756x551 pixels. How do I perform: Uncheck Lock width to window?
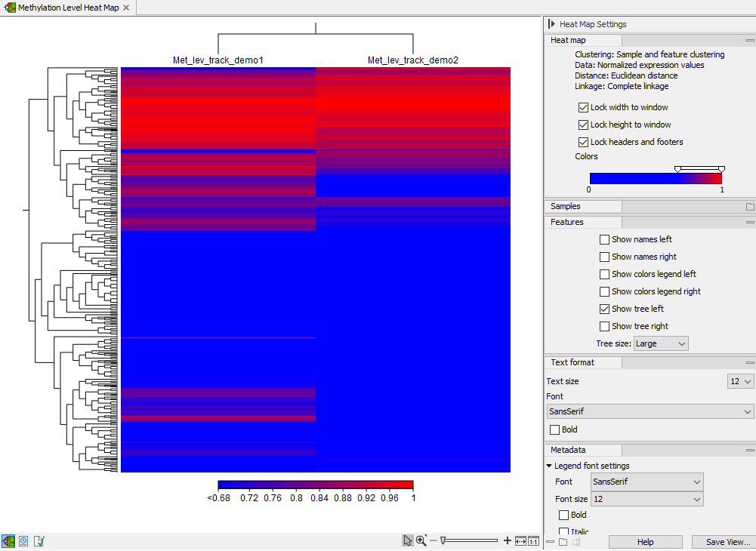(x=583, y=107)
